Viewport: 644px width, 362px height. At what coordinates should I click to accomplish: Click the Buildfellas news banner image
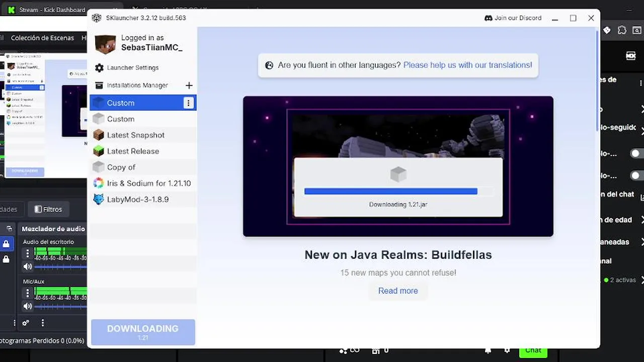coord(398,166)
